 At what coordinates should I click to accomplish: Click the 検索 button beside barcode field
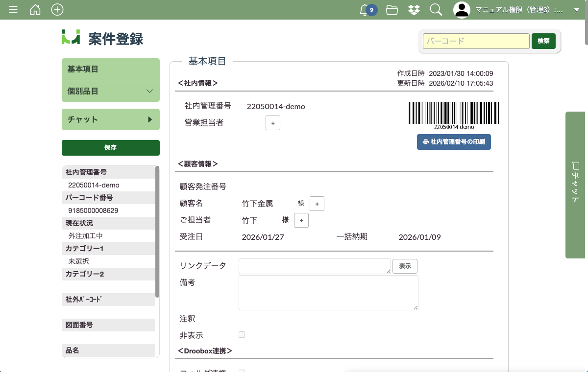(543, 41)
